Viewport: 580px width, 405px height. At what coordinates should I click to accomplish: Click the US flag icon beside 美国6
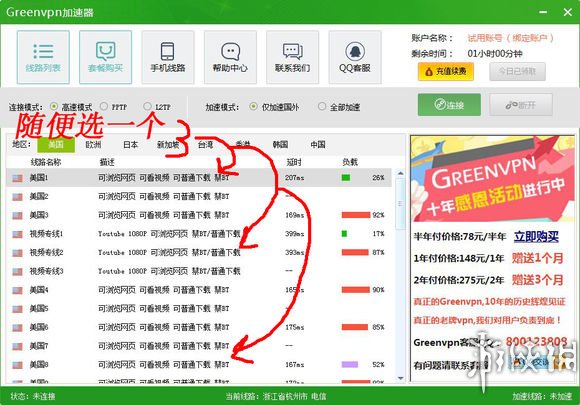[x=17, y=328]
